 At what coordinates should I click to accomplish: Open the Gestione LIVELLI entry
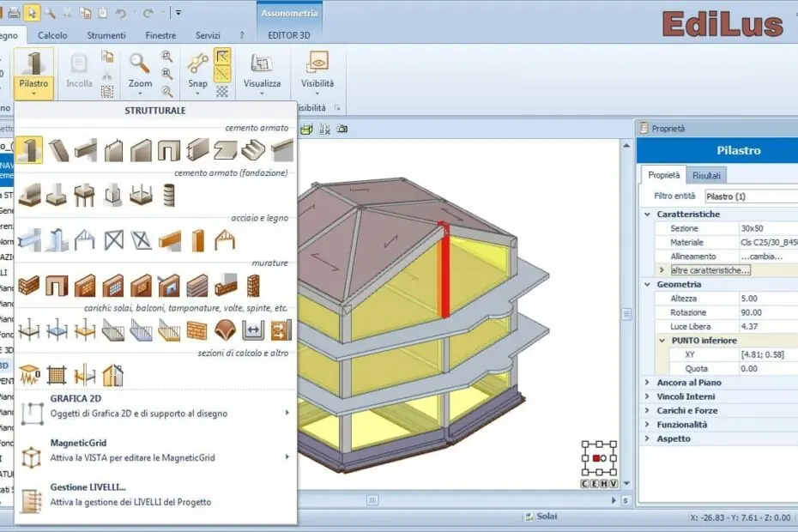155,495
